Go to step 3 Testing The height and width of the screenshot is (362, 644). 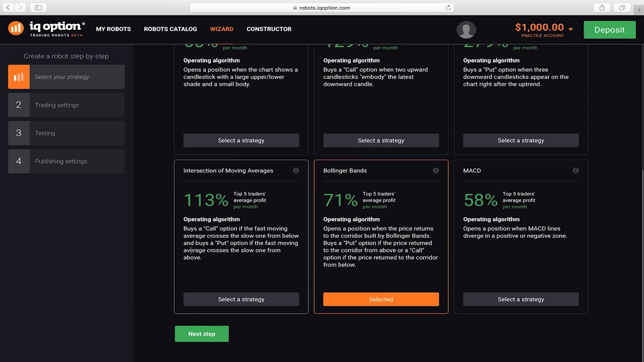coord(66,133)
